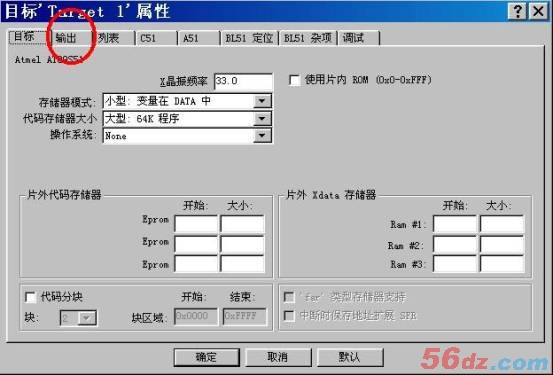Open the 存储器模式 memory model dropdown

tap(262, 101)
